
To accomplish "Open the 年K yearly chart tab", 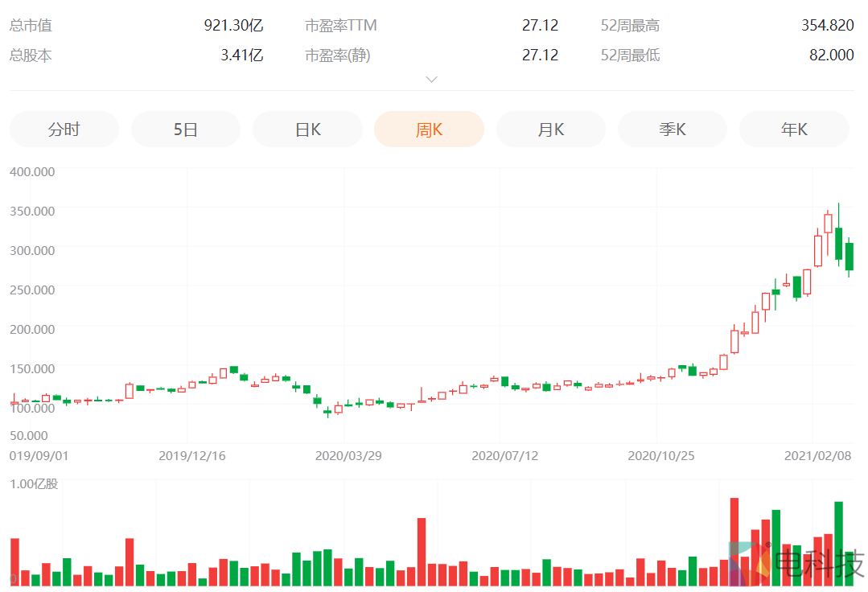I will (793, 129).
